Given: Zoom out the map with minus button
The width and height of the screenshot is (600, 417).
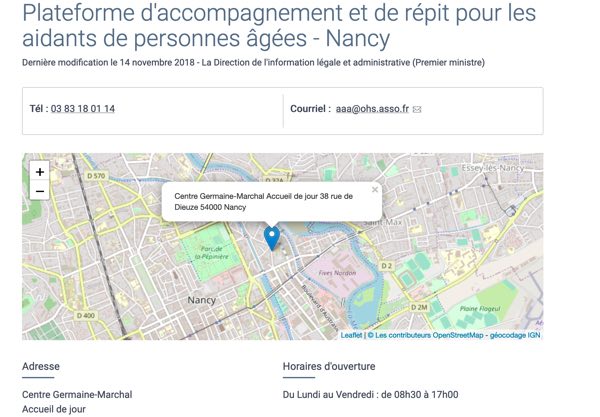Looking at the screenshot, I should (39, 191).
